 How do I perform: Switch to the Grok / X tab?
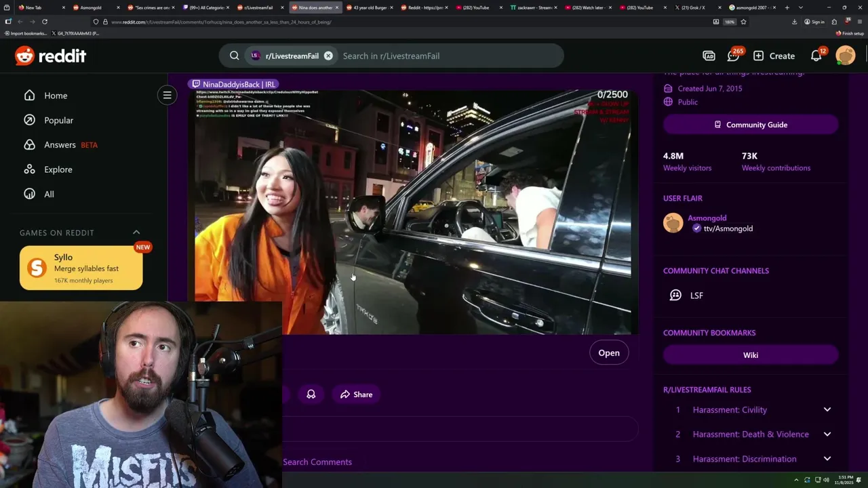[x=698, y=7]
